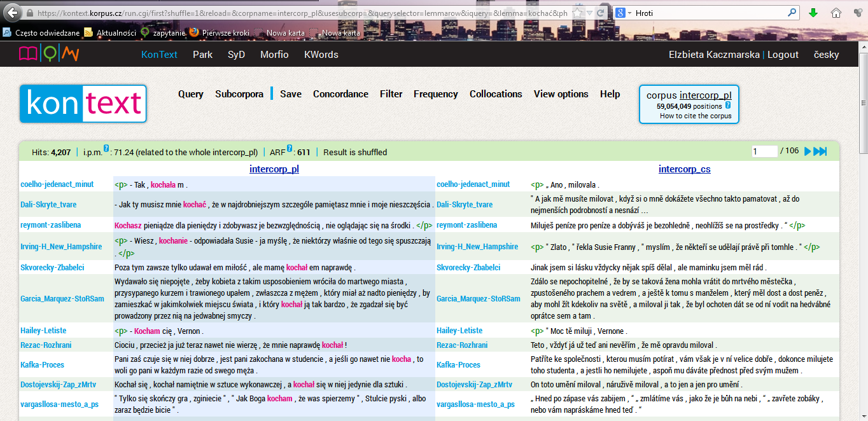868x421 pixels.
Task: Show the i.p.m. help tooltip icon
Action: pos(106,149)
